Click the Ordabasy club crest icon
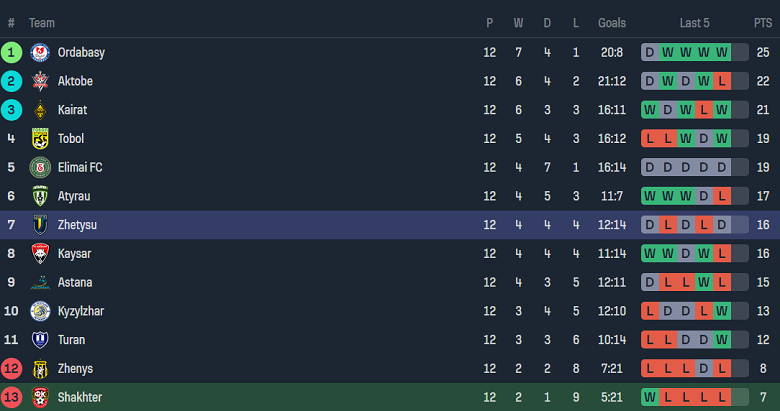The image size is (780, 411). click(x=40, y=53)
